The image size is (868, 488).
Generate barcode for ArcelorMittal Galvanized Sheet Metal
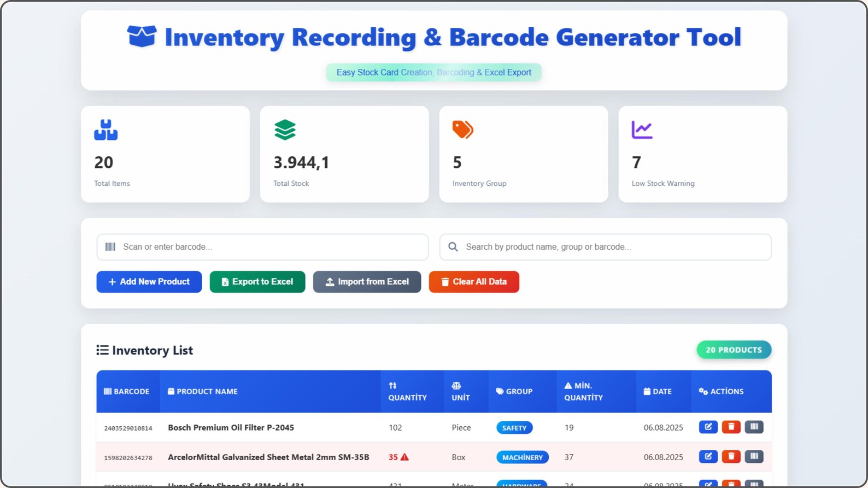coord(754,456)
